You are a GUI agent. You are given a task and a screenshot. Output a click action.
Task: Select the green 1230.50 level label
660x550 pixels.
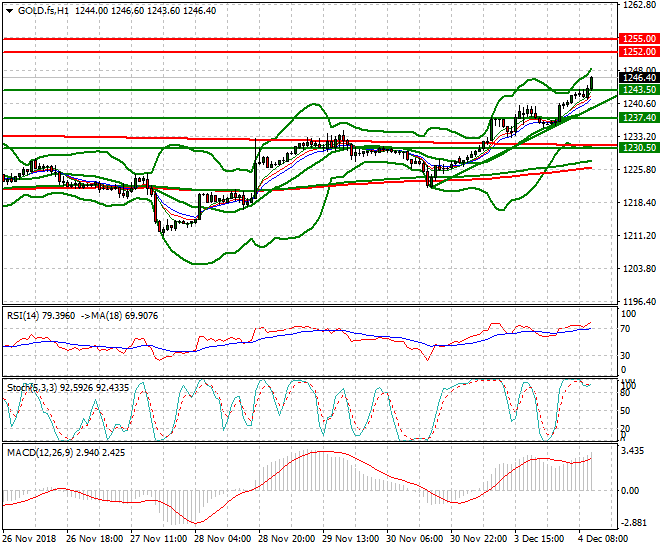[x=639, y=148]
